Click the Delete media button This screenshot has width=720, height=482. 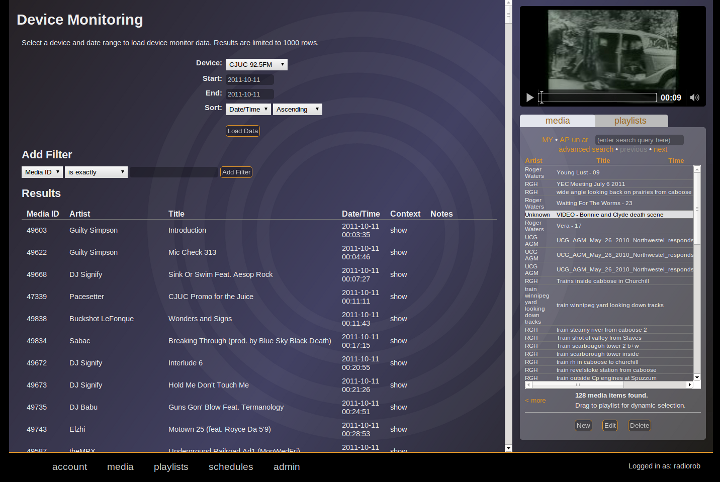[639, 426]
